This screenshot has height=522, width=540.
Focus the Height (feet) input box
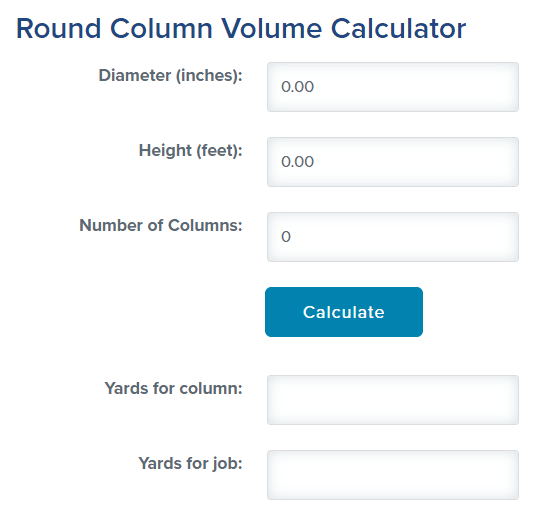(393, 162)
